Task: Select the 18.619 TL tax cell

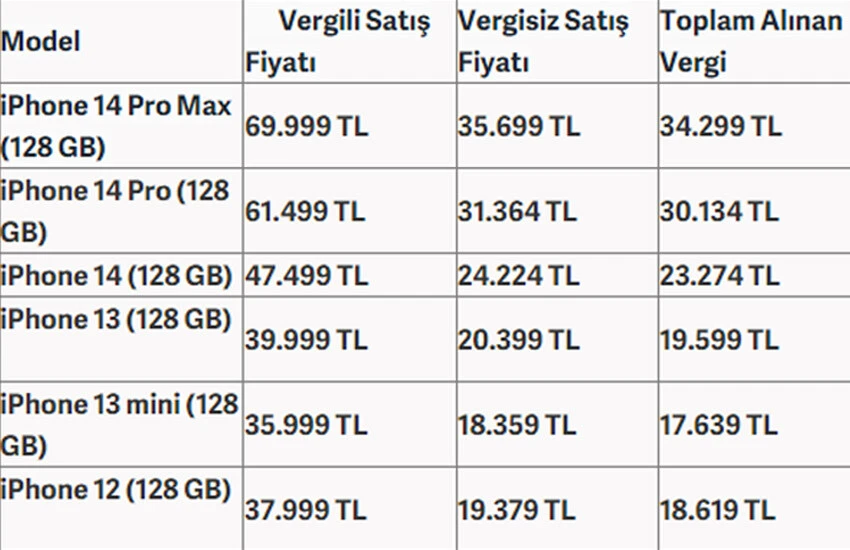Action: 719,510
